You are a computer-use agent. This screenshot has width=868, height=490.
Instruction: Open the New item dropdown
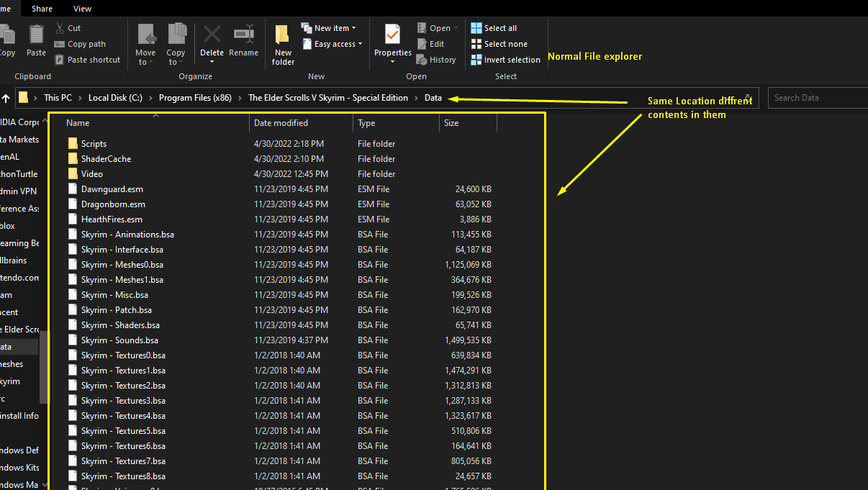[329, 28]
